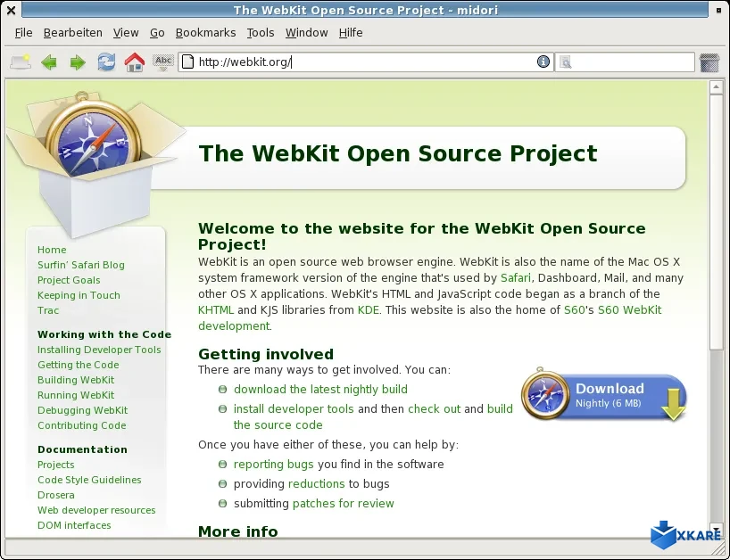730x560 pixels.
Task: Open the Web developer resources link
Action: [x=96, y=510]
